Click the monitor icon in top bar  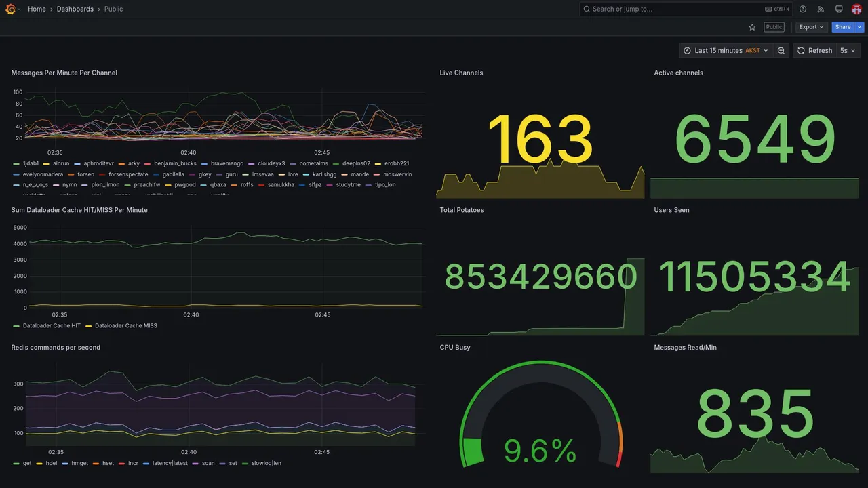(839, 9)
